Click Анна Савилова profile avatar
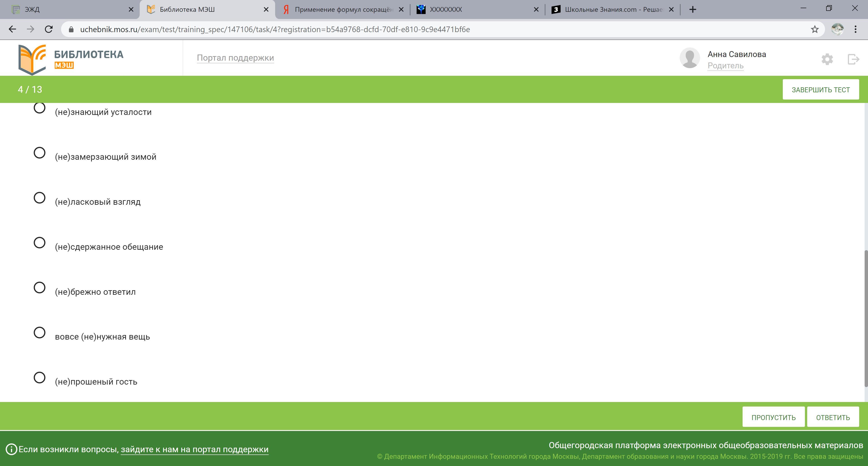The width and height of the screenshot is (868, 466). coord(689,58)
